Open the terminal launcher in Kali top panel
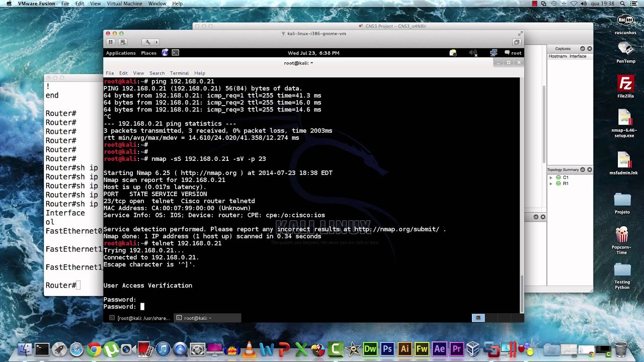644x362 pixels. pyautogui.click(x=176, y=53)
